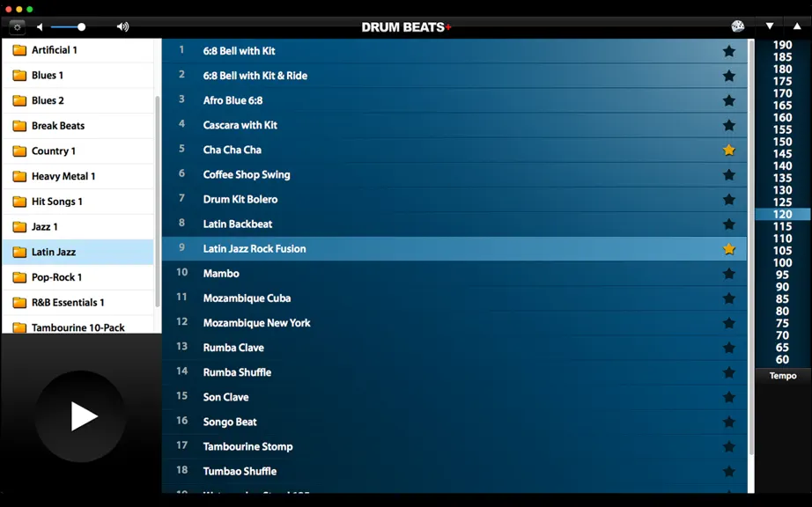This screenshot has width=812, height=507.
Task: Click the low volume speaker icon
Action: [40, 27]
